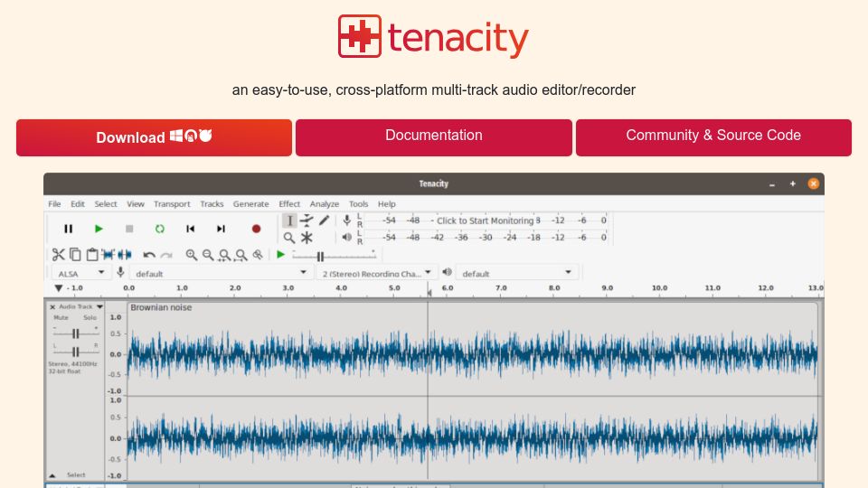Click the Zoom In magnifier
Image resolution: width=868 pixels, height=488 pixels.
point(191,255)
